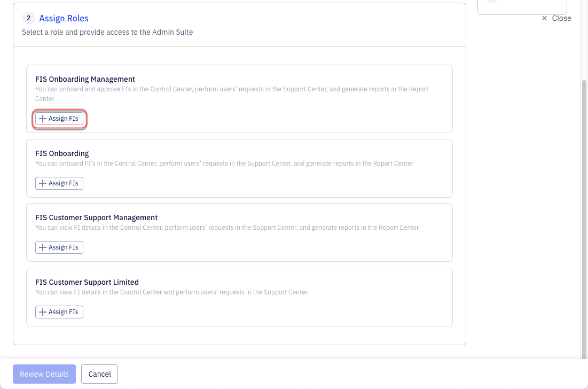Image resolution: width=588 pixels, height=389 pixels.
Task: Click the plus icon for FIS Customer Support Management
Action: 43,247
